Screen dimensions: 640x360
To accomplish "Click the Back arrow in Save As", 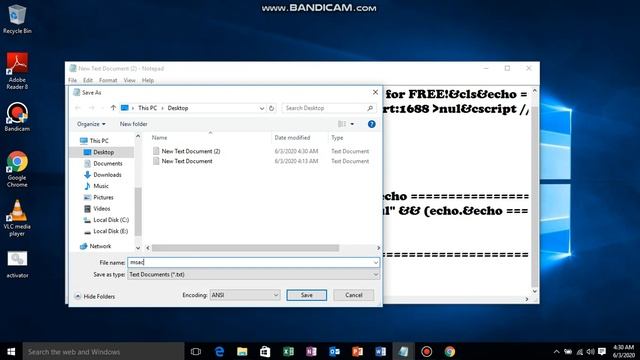I will [x=78, y=108].
